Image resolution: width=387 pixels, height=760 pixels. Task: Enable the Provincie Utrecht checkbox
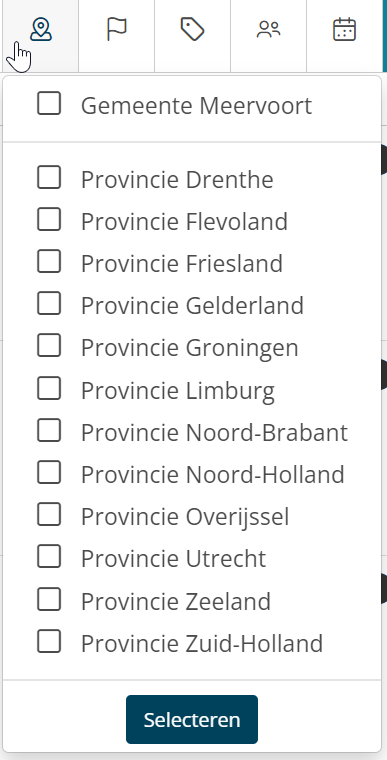(49, 556)
